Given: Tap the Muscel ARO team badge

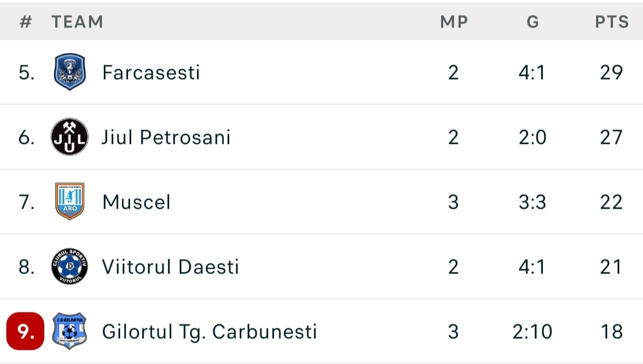Looking at the screenshot, I should pos(70,201).
